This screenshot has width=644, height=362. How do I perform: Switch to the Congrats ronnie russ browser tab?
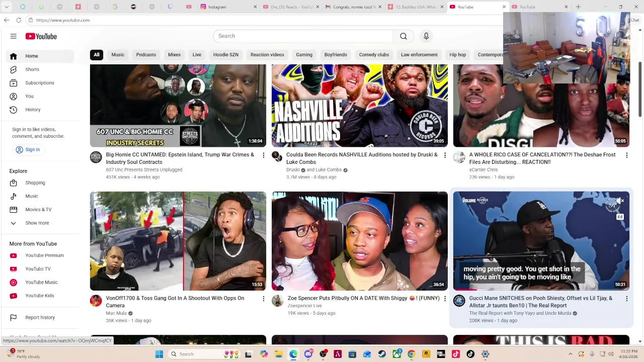pyautogui.click(x=352, y=7)
